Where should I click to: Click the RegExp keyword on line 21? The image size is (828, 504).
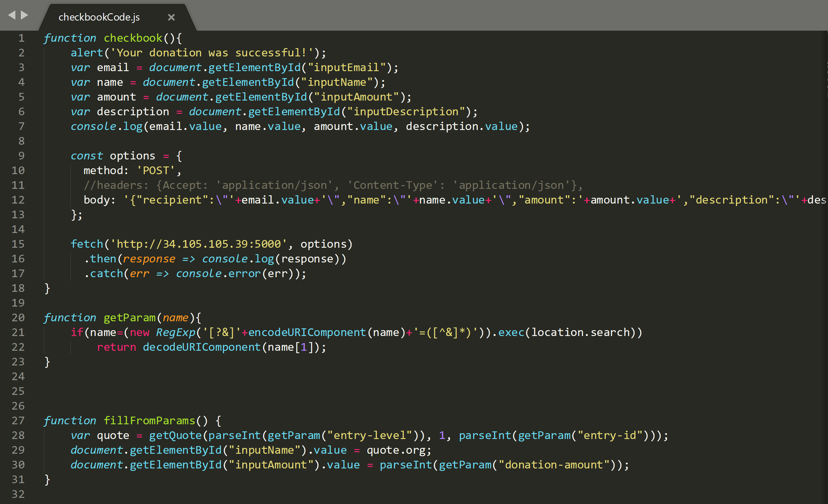point(176,332)
